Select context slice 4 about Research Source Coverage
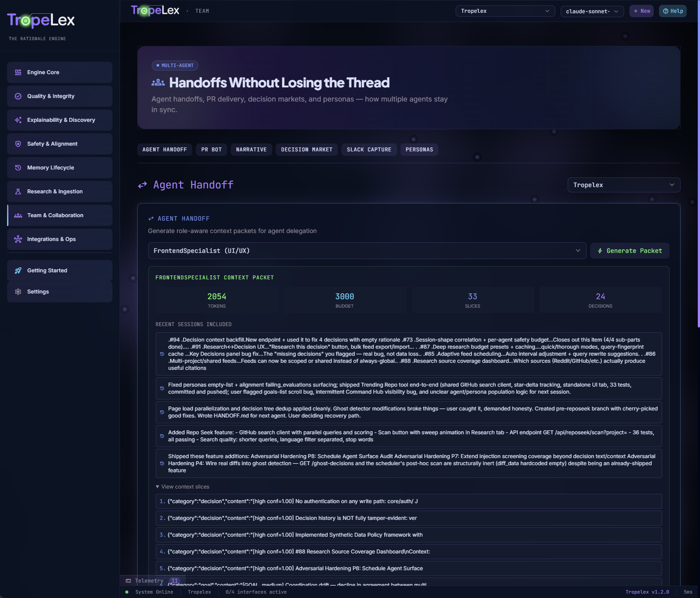Screen dimensions: 700x598 [408, 552]
